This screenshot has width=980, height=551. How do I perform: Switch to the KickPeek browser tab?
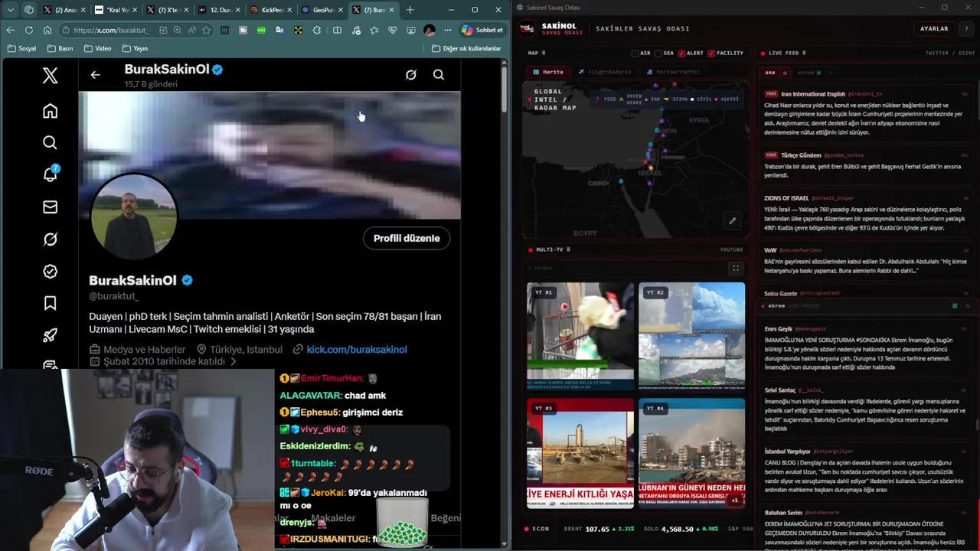[269, 10]
